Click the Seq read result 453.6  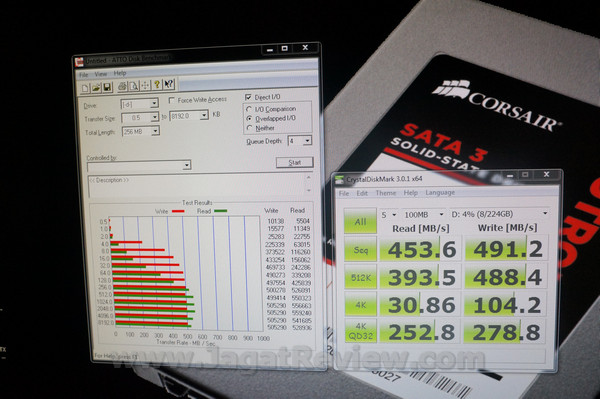[x=421, y=249]
